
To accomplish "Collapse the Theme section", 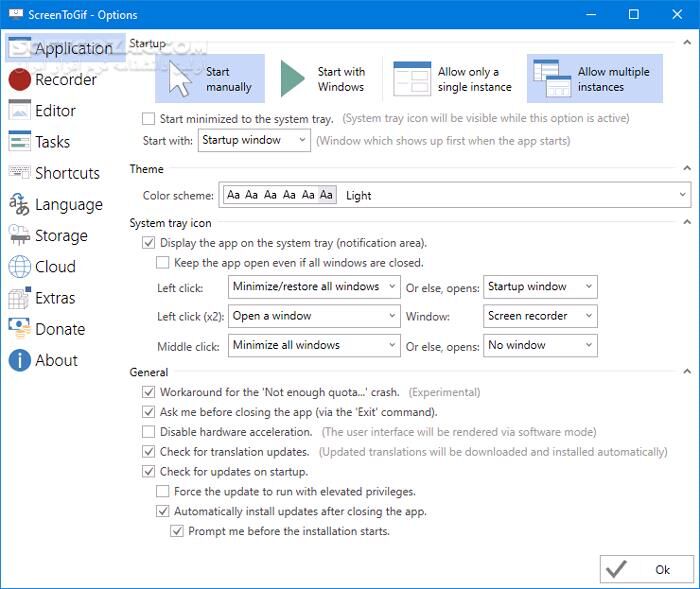I will pos(686,169).
